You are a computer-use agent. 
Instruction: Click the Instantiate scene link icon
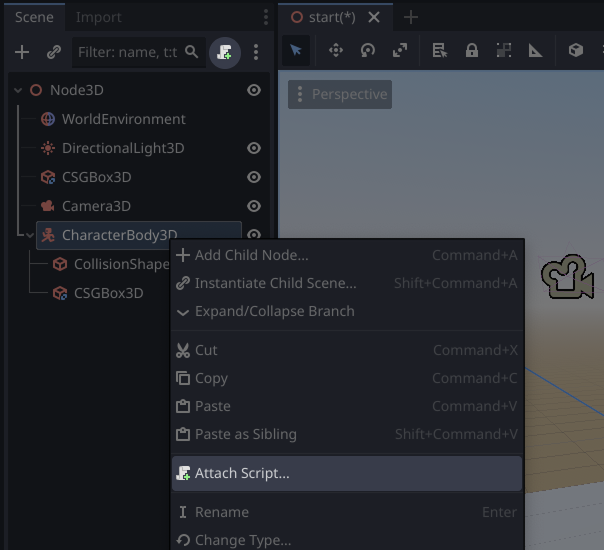[54, 52]
